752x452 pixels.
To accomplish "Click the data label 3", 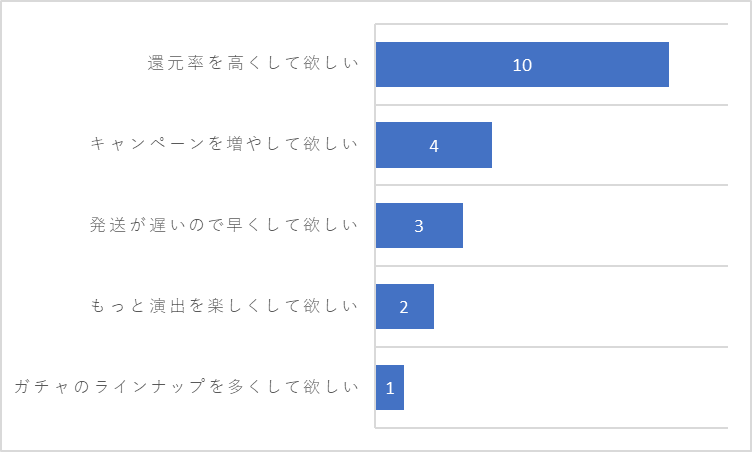I will 419,226.
